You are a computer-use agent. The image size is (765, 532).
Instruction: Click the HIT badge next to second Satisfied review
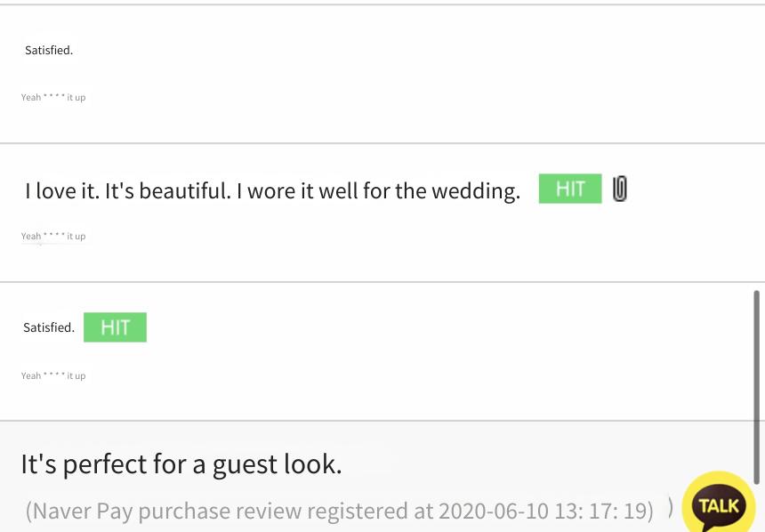[x=115, y=327]
